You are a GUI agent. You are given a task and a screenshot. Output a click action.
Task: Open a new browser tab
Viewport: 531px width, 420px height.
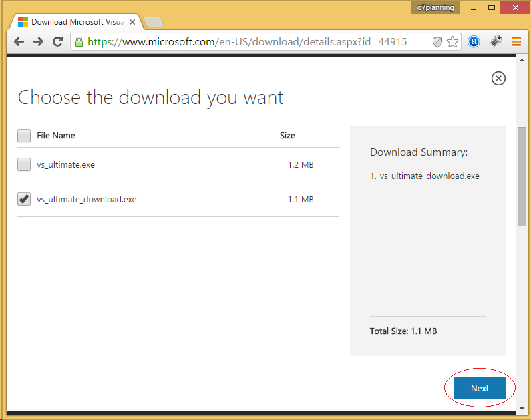154,22
